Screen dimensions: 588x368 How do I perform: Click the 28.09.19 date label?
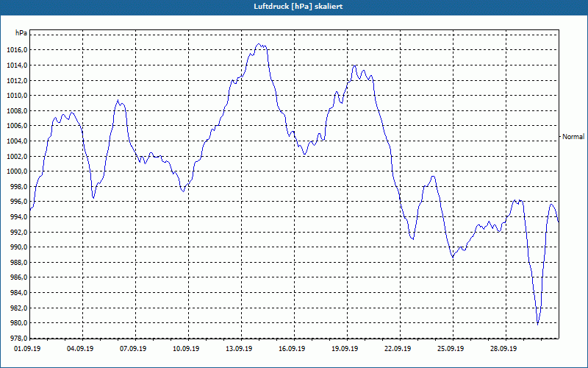[x=503, y=348]
